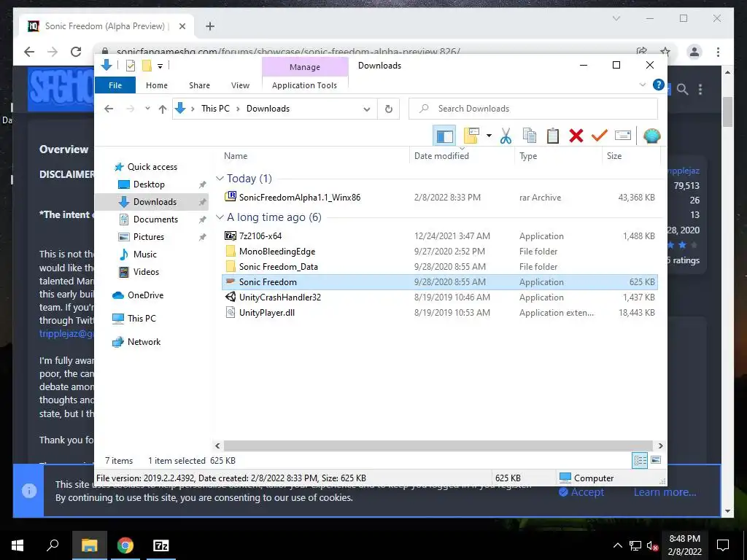Click the Paste clipboard icon

553,136
